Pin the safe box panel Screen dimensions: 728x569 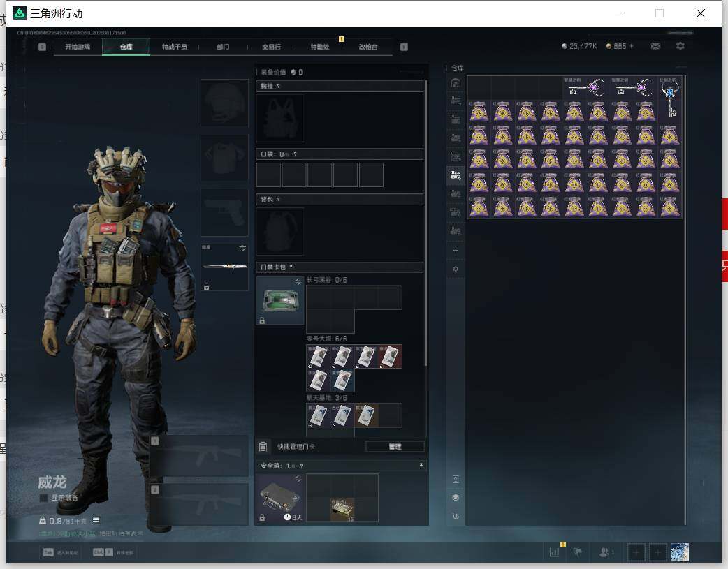[421, 466]
